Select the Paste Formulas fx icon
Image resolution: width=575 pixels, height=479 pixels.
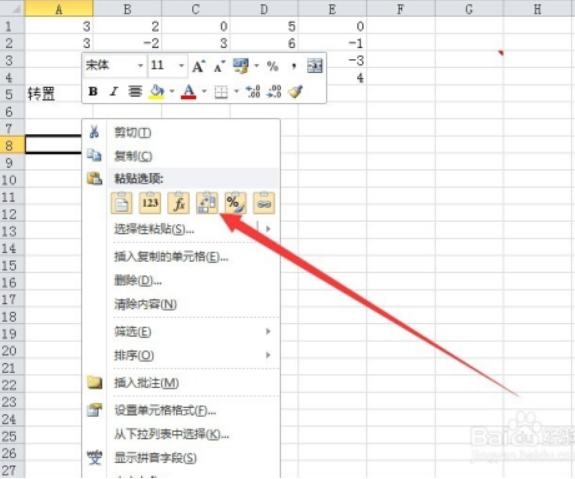point(179,203)
